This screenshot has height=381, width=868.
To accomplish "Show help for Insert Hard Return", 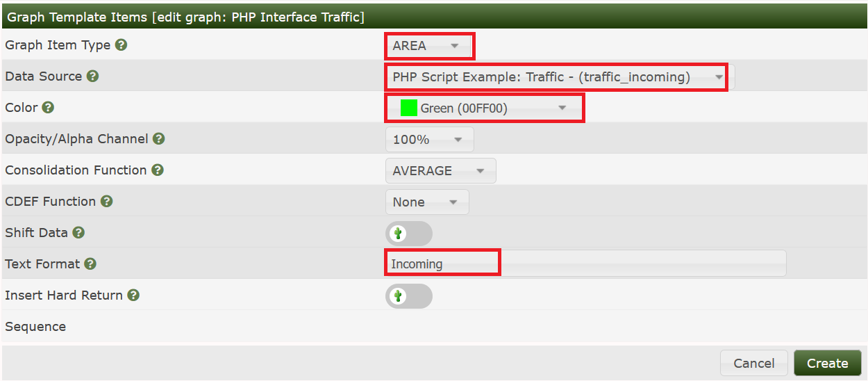I will [133, 295].
